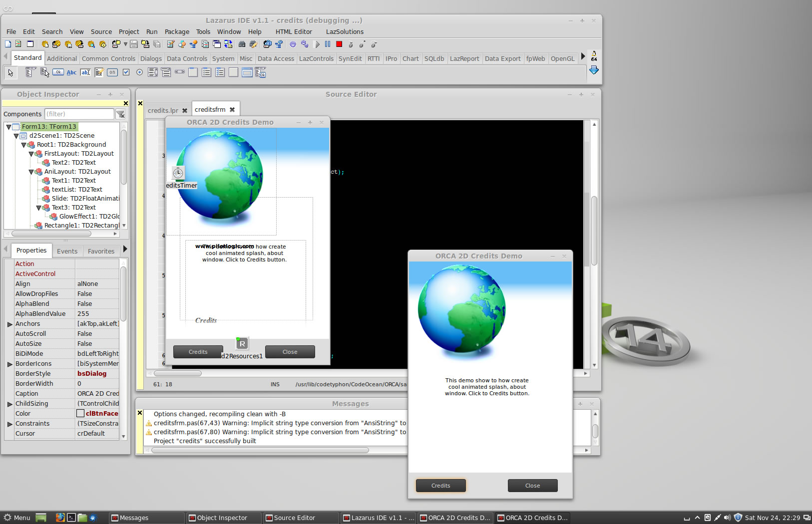The height and width of the screenshot is (524, 812).
Task: Dismiss the yellow bar in Object Inspector
Action: tap(126, 103)
